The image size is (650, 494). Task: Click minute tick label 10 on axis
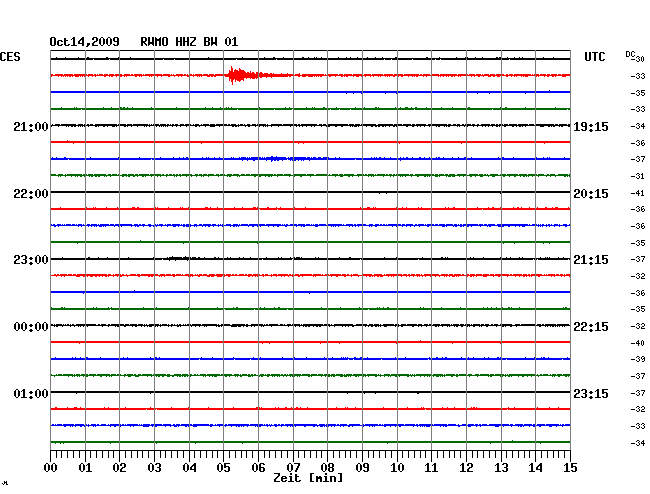point(397,468)
